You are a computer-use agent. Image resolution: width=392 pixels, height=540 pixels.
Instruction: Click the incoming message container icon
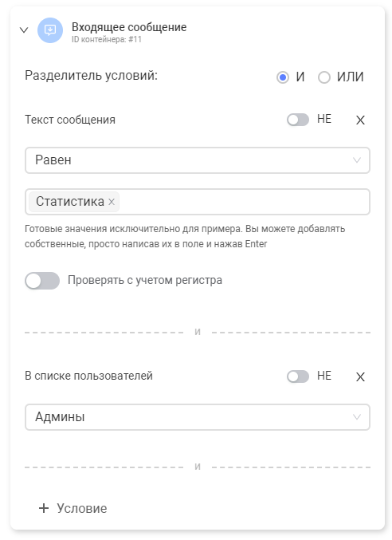coord(50,30)
